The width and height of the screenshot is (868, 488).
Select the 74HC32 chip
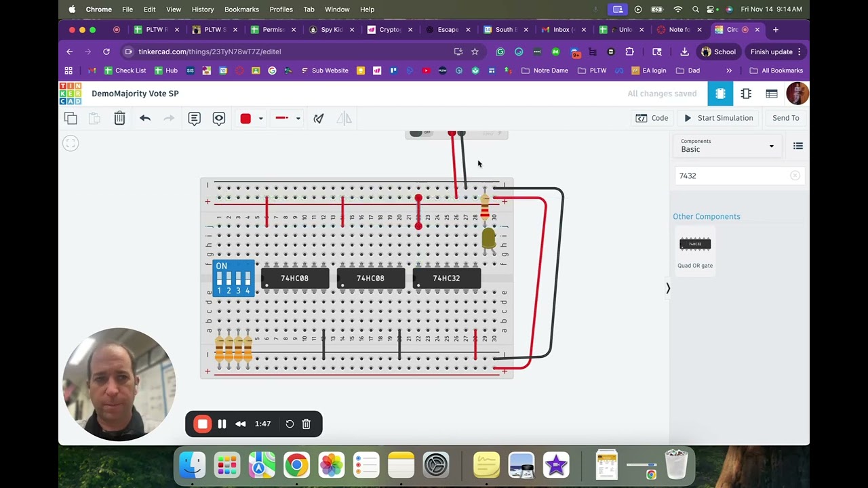click(x=446, y=278)
